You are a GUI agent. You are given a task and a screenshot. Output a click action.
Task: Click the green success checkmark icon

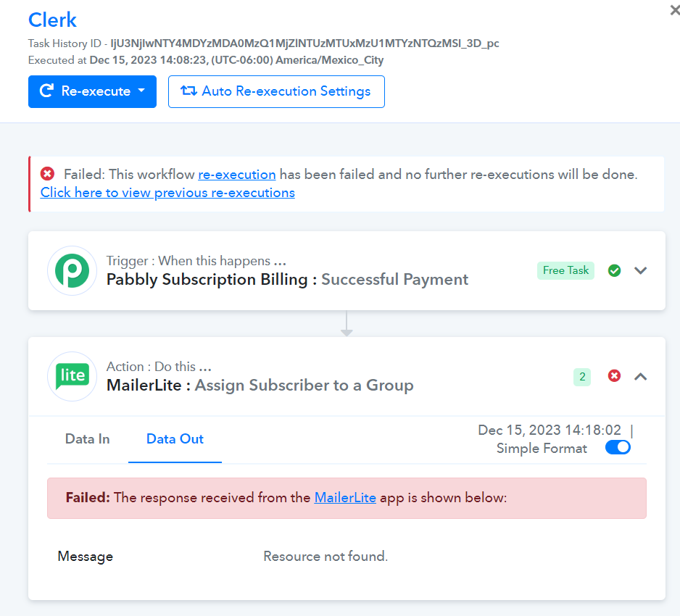tap(614, 270)
